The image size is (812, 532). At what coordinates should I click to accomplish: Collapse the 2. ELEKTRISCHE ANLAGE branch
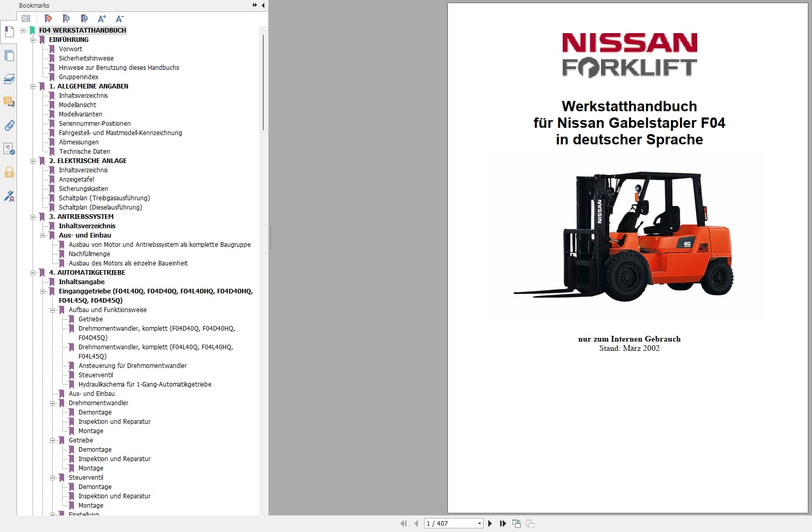(33, 161)
